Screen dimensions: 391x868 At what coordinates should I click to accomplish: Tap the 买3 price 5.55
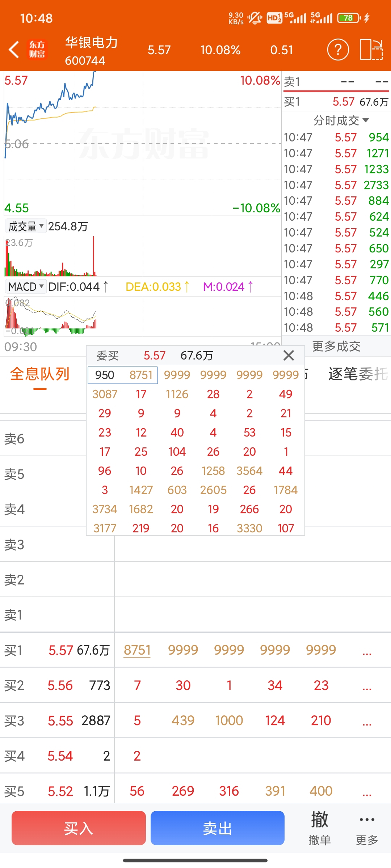tap(60, 721)
